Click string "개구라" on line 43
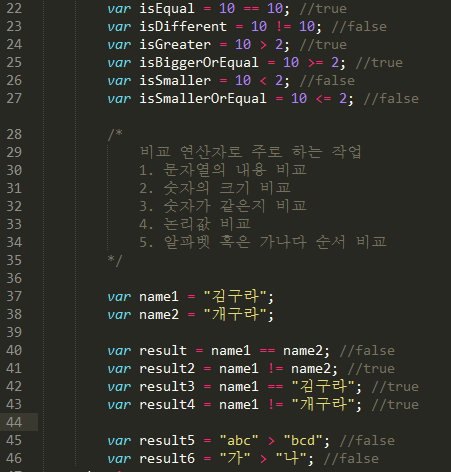The image size is (451, 472). [323, 404]
